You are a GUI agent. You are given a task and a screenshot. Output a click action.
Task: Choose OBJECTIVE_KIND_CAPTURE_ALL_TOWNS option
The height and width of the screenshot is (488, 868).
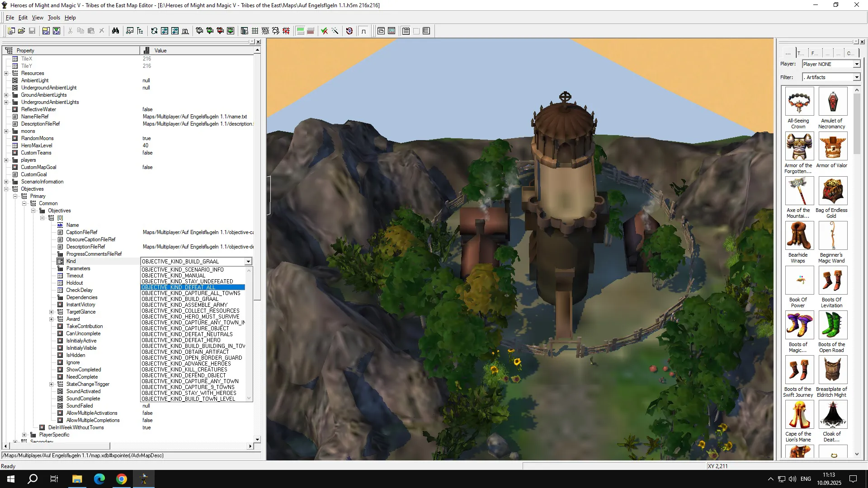click(193, 293)
